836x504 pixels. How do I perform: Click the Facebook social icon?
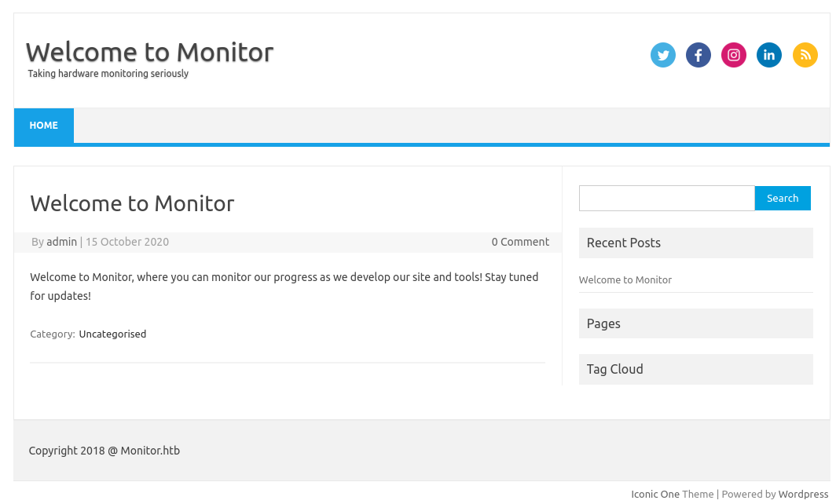(x=698, y=55)
